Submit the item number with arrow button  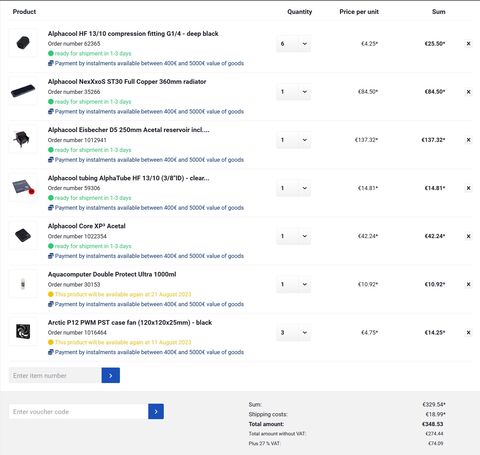click(111, 375)
